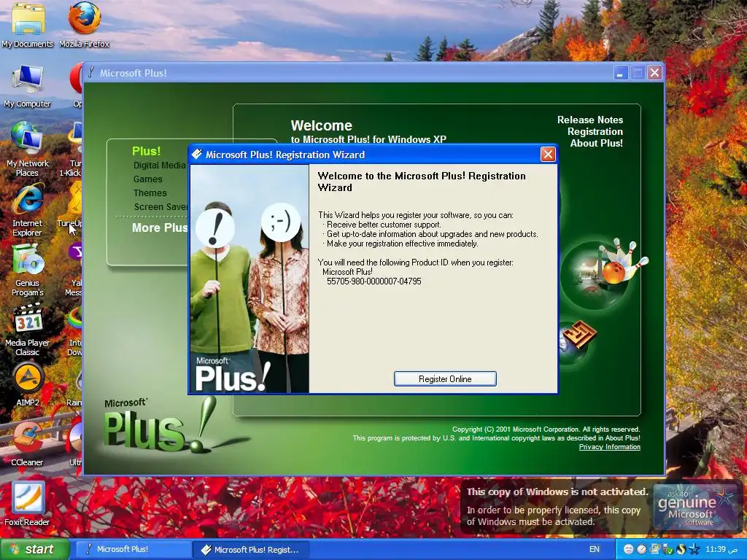Open the Registration link in Plus! window

click(595, 131)
